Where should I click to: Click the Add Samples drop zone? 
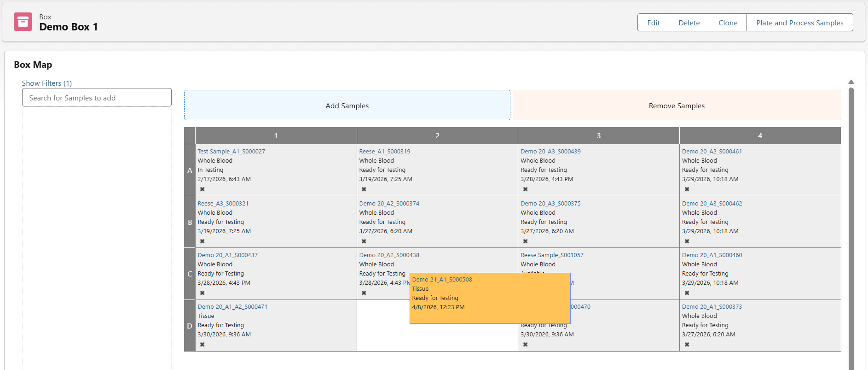point(347,106)
